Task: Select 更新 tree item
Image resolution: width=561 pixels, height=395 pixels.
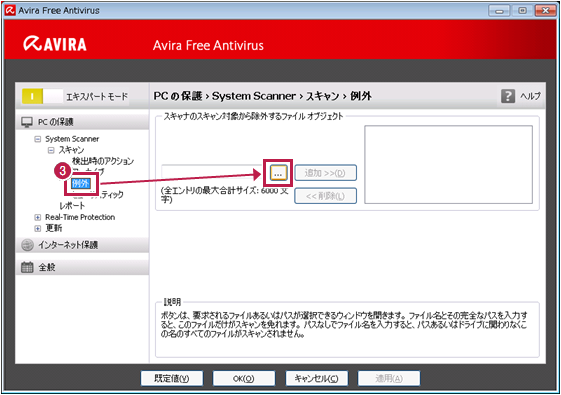Action: tap(54, 228)
